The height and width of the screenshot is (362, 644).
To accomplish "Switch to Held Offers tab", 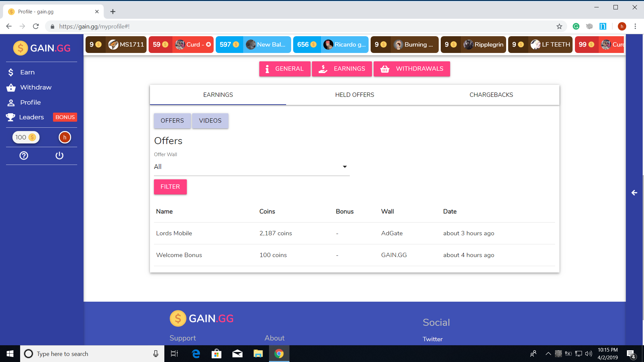I will click(355, 95).
